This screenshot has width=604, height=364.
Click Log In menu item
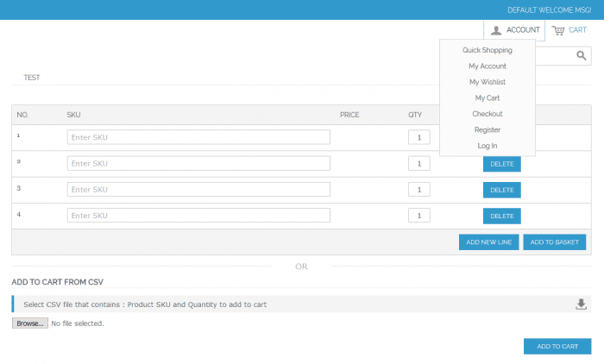488,146
